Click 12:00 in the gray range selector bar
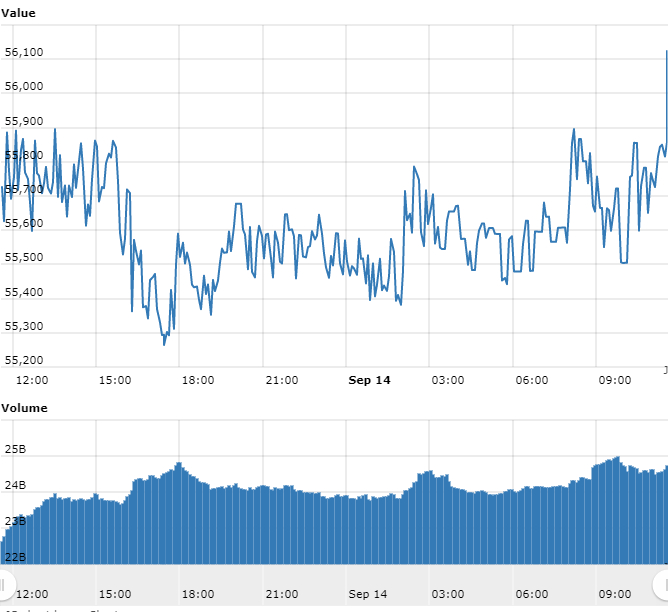 [32, 594]
